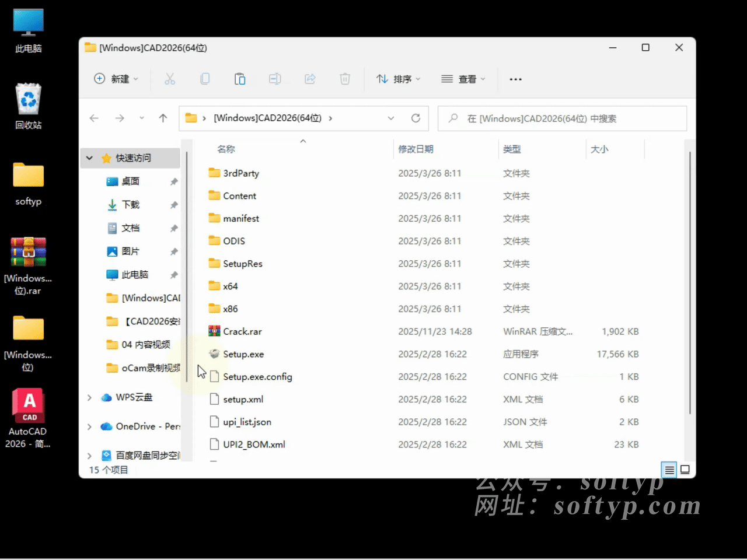The height and width of the screenshot is (560, 747).
Task: Click the Share icon in the toolbar
Action: tap(310, 79)
